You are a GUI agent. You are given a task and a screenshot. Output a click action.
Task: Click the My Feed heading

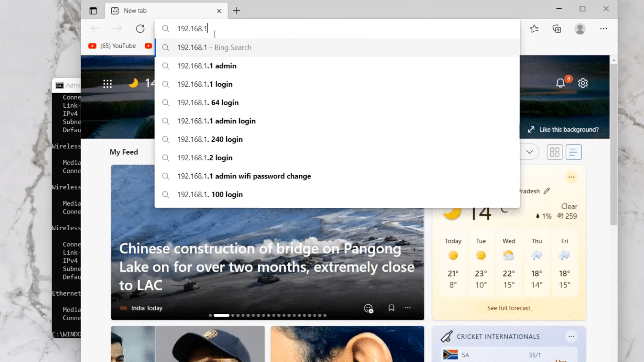pyautogui.click(x=124, y=152)
